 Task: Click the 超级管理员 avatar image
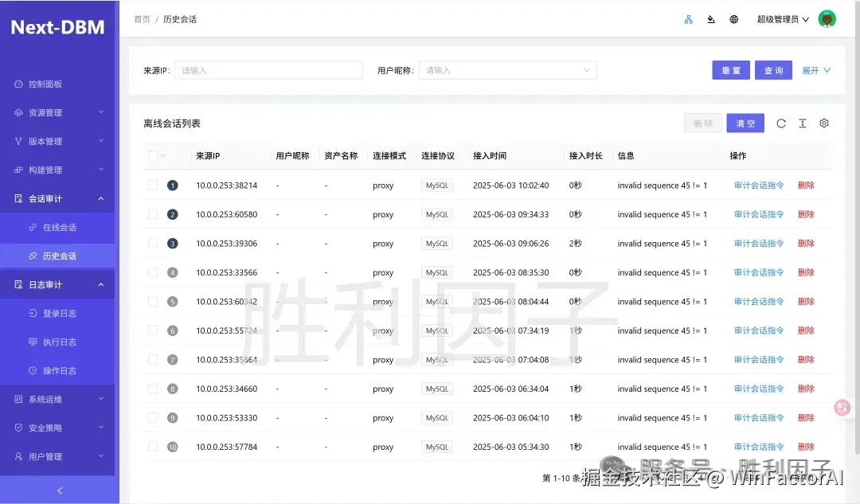[827, 18]
